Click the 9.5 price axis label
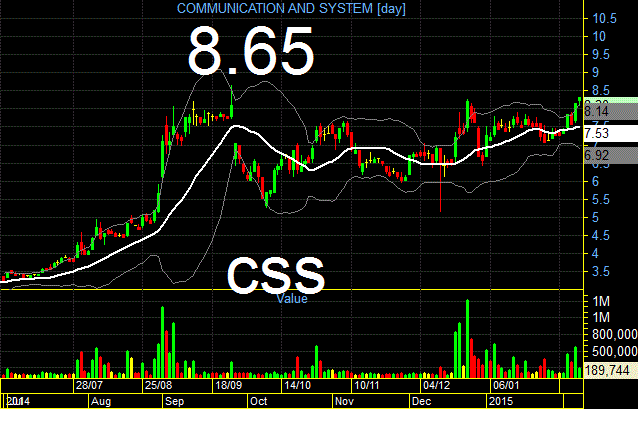This screenshot has width=638, height=433. click(x=601, y=54)
